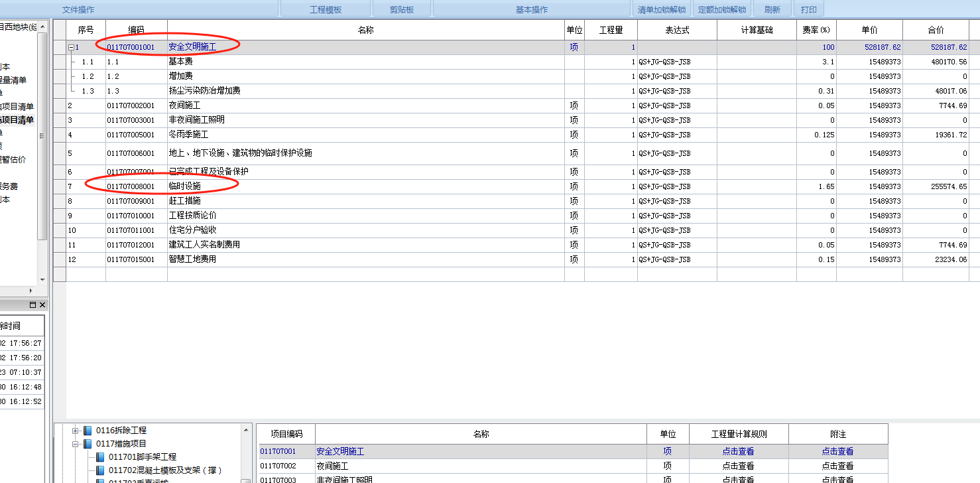Click right arrow of left panel horizontal scrollbar

pyautogui.click(x=31, y=291)
